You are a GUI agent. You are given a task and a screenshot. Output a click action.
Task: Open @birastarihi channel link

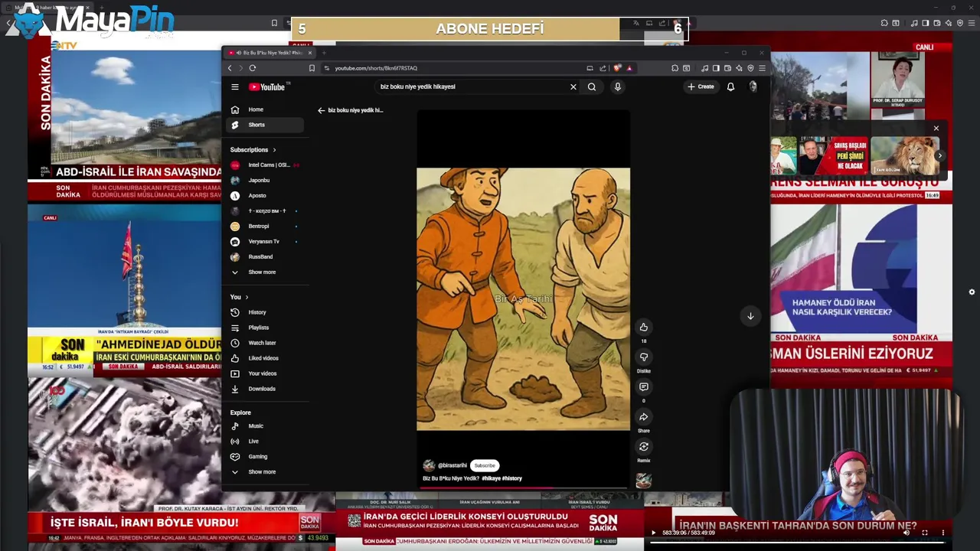[x=452, y=465]
